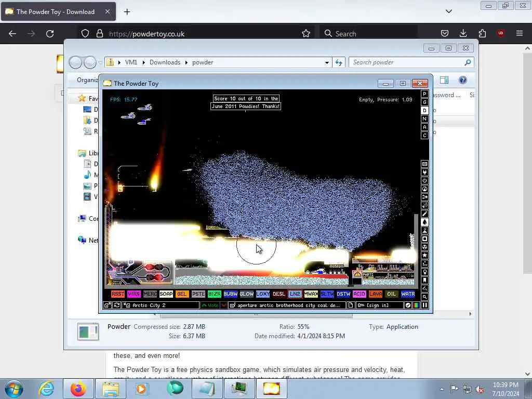Open a new Firefox tab with plus

click(127, 12)
